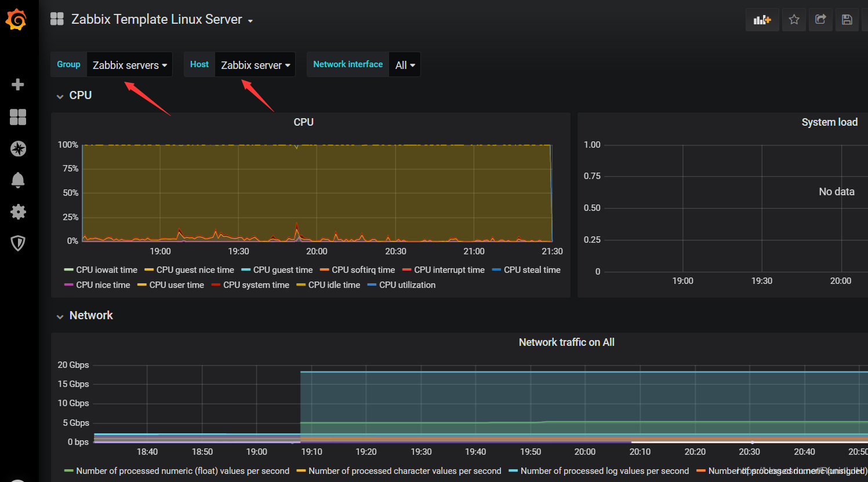The image size is (868, 482).
Task: Collapse the CPU row
Action: tap(74, 96)
